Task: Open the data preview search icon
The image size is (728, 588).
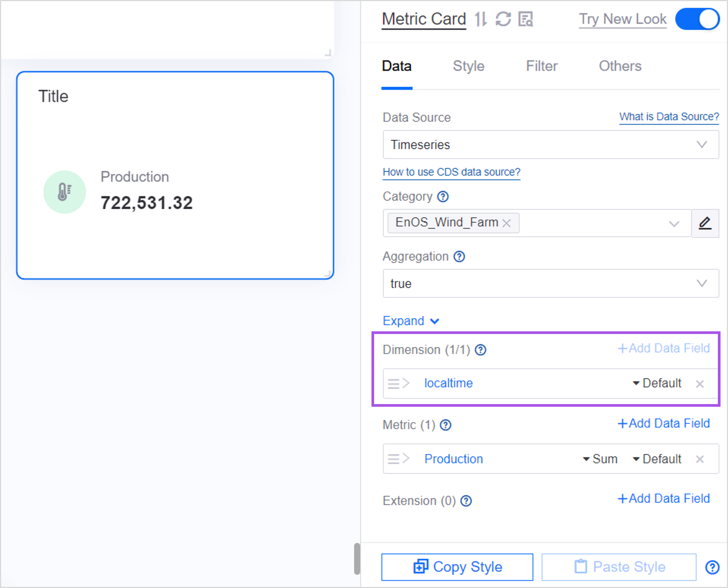Action: click(525, 19)
